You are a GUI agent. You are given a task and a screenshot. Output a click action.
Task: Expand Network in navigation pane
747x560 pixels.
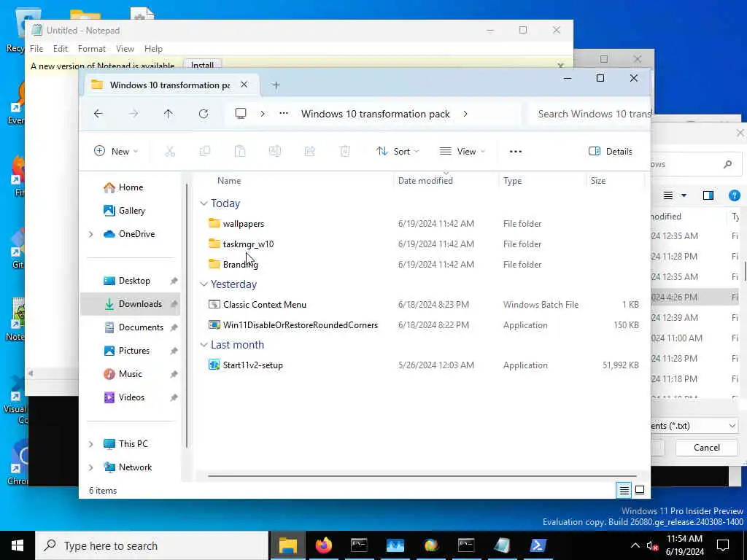[91, 467]
